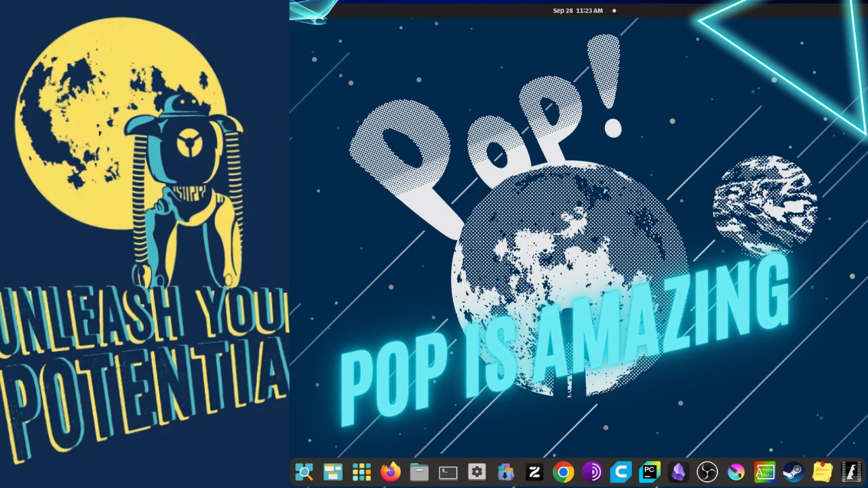Launch the blue C app icon
The width and height of the screenshot is (868, 488).
click(620, 472)
